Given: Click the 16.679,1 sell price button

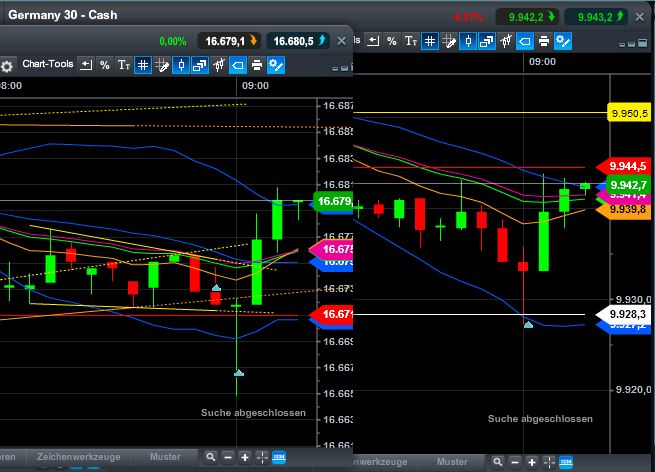Looking at the screenshot, I should click(232, 41).
